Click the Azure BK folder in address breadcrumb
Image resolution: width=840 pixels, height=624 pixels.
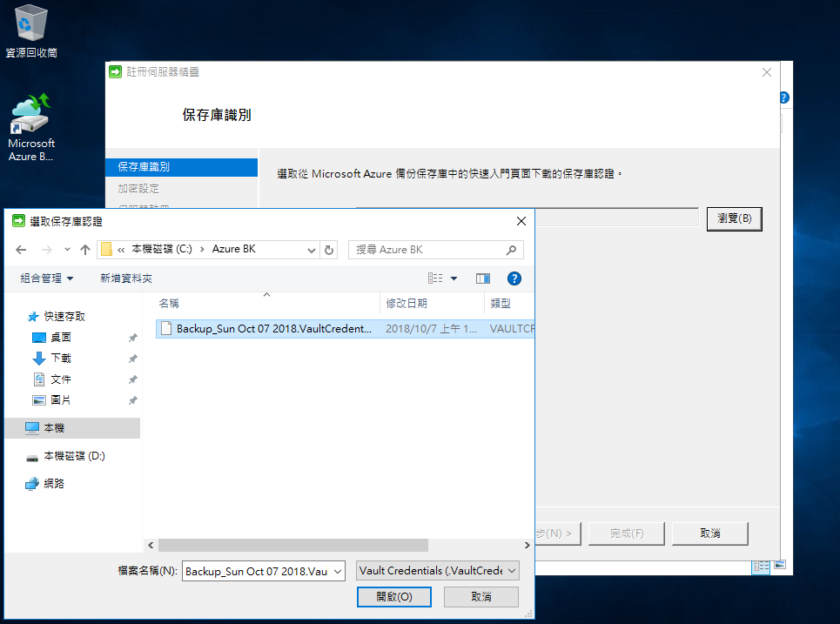(233, 249)
